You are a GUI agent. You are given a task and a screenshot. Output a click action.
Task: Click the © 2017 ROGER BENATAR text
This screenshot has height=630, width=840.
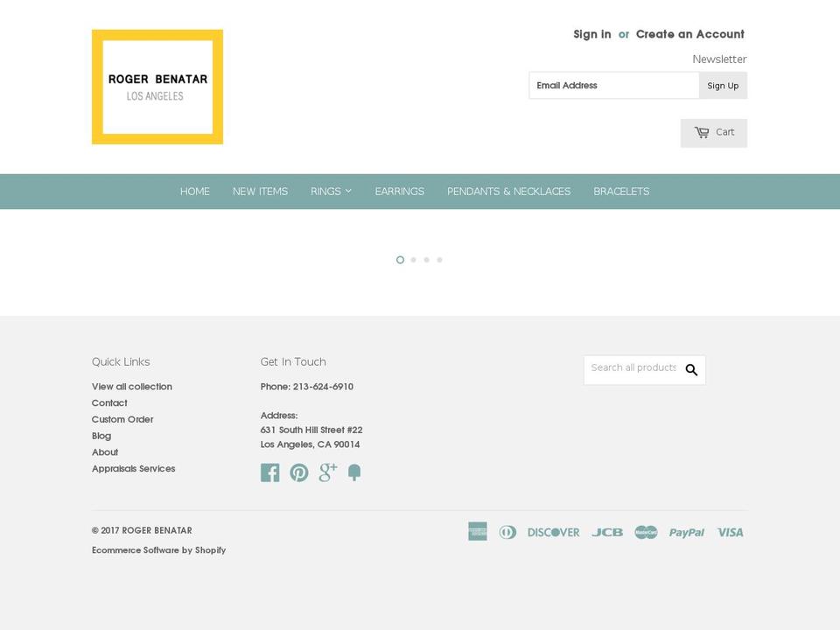(142, 530)
